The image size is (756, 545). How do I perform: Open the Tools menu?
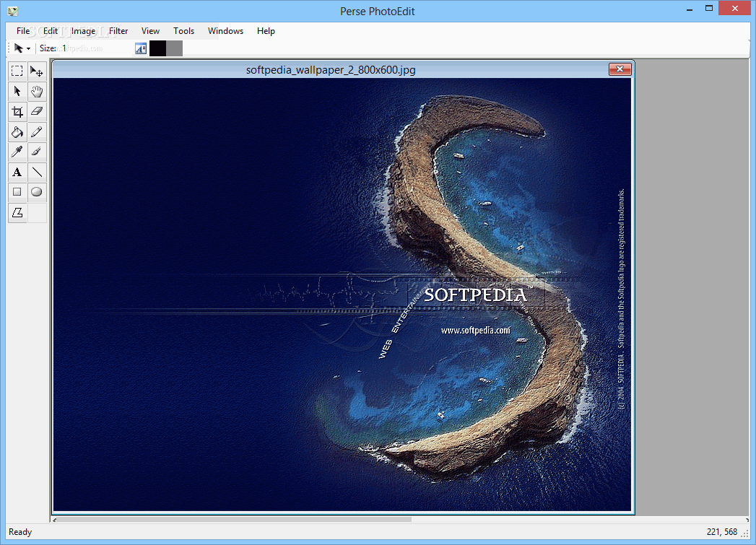coord(183,31)
